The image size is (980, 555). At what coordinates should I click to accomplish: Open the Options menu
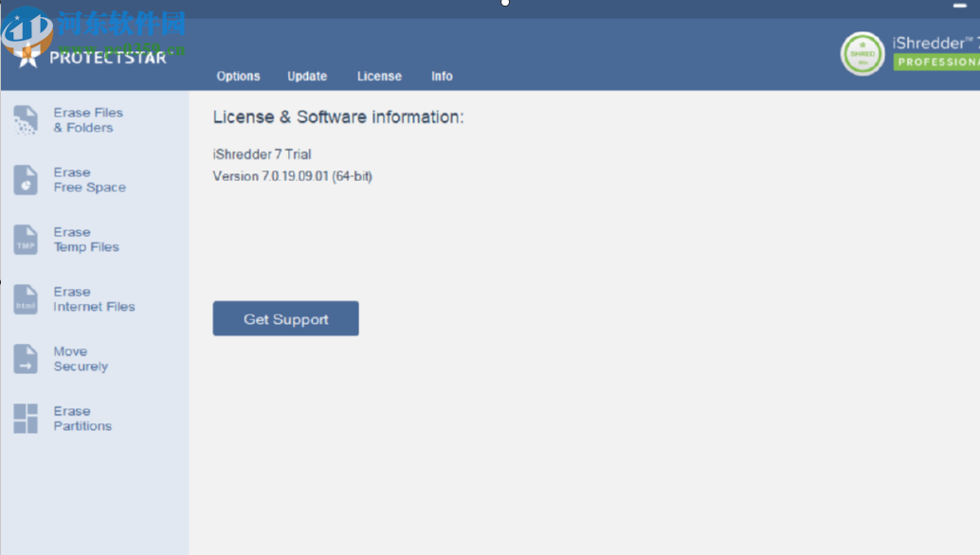tap(238, 76)
